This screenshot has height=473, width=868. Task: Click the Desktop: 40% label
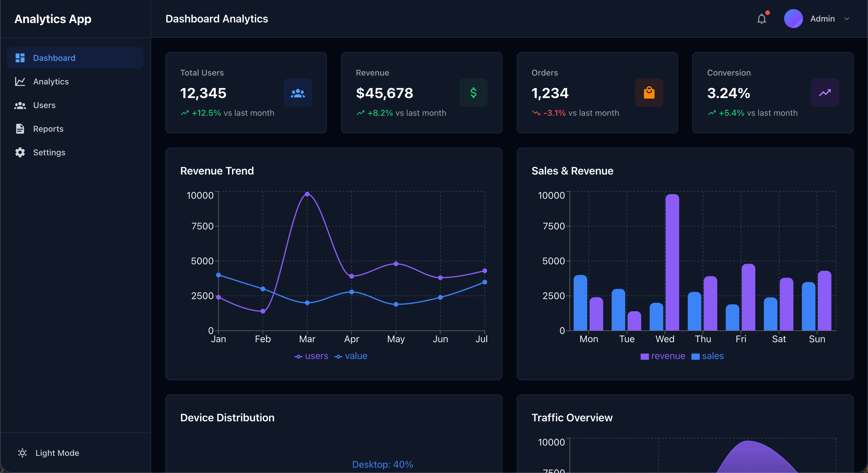[x=382, y=464]
